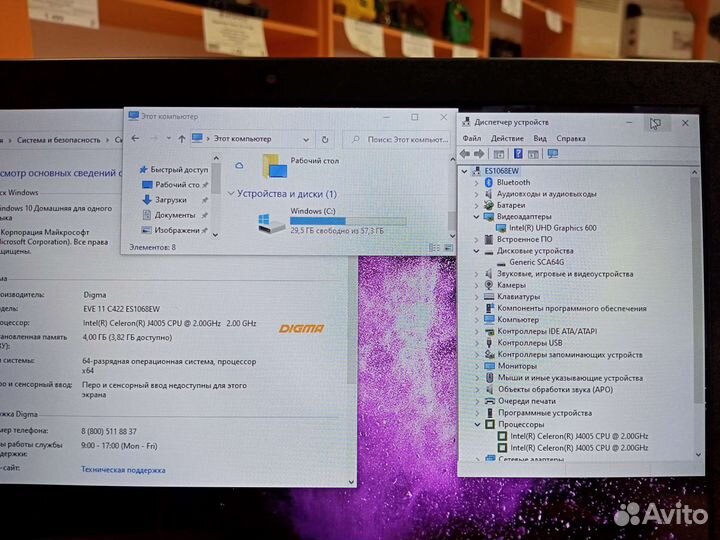Image resolution: width=720 pixels, height=540 pixels.
Task: Click the Изображения icon in Explorer sidebar
Action: tap(147, 230)
